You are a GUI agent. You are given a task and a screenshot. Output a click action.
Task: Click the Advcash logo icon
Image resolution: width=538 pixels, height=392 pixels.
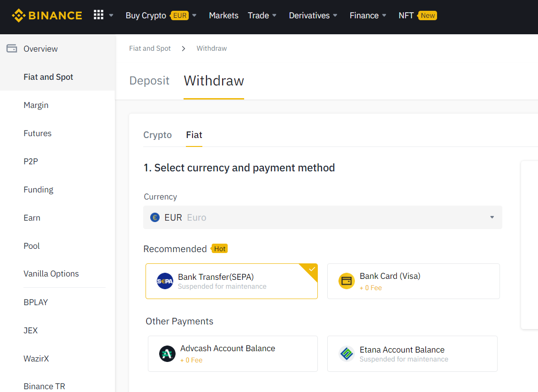coord(168,354)
